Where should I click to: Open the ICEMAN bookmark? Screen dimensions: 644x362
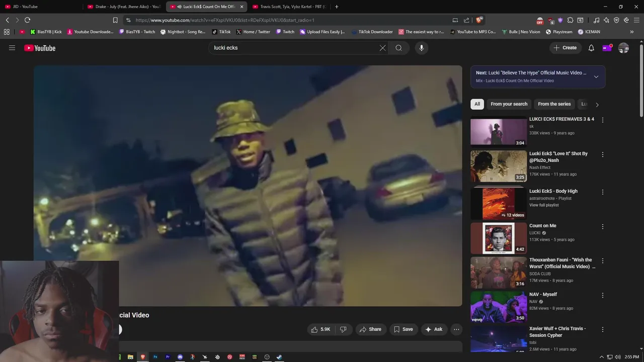tap(589, 32)
